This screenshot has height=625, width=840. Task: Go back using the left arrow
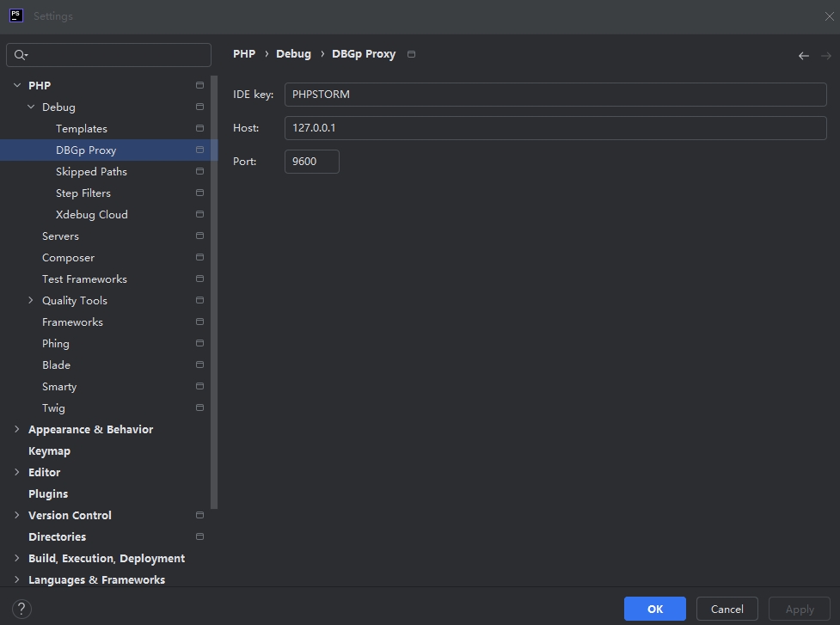[x=804, y=56]
